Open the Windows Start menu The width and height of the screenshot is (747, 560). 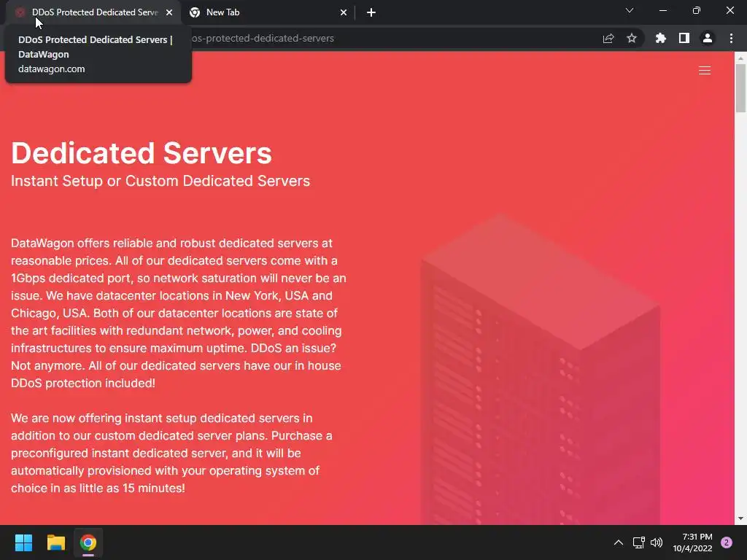(x=23, y=542)
